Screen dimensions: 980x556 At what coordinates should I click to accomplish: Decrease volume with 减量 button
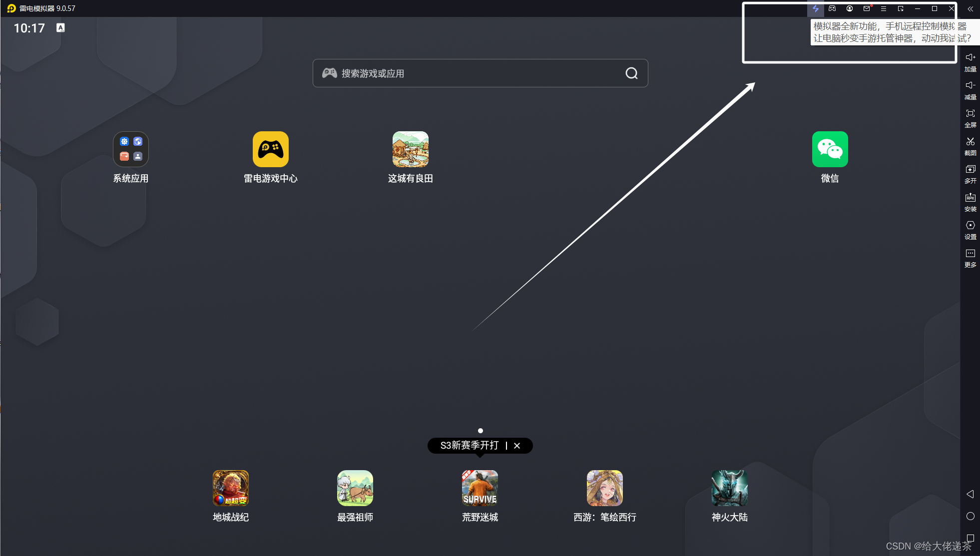click(x=970, y=90)
